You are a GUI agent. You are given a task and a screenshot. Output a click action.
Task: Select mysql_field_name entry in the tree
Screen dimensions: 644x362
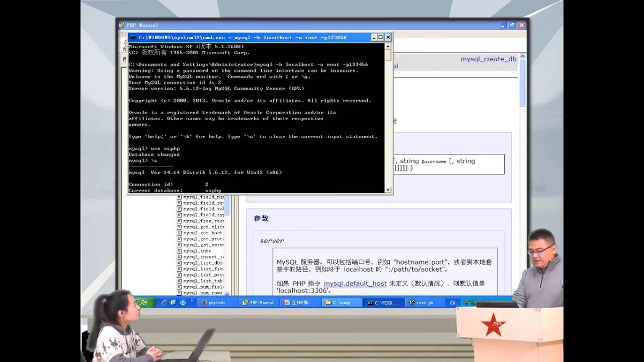click(x=204, y=197)
